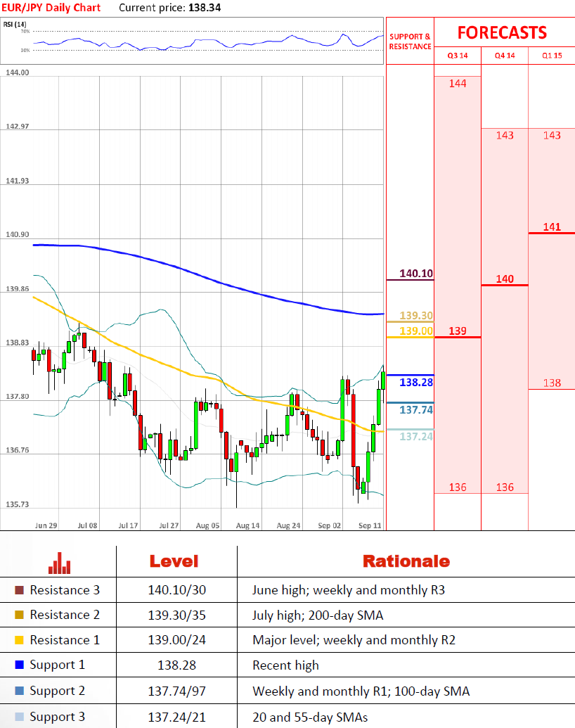The image size is (575, 728).
Task: Click the level cell 139.30/35
Action: click(177, 615)
